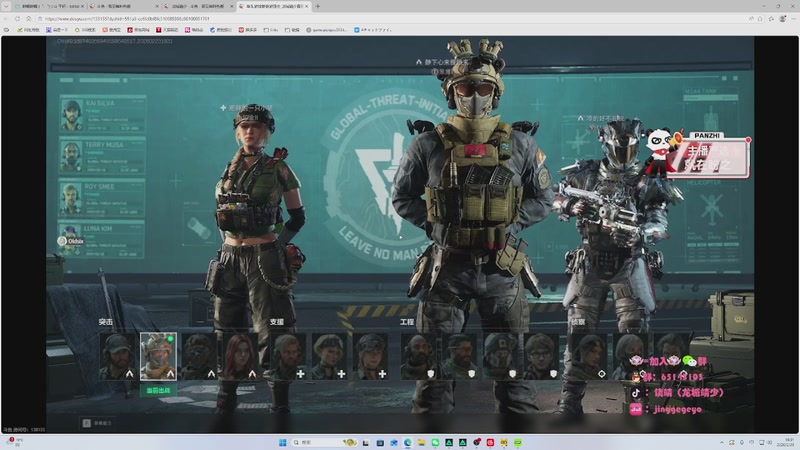800x450 pixels.
Task: Choose the dark masked assault operator portrait
Action: [x=199, y=356]
